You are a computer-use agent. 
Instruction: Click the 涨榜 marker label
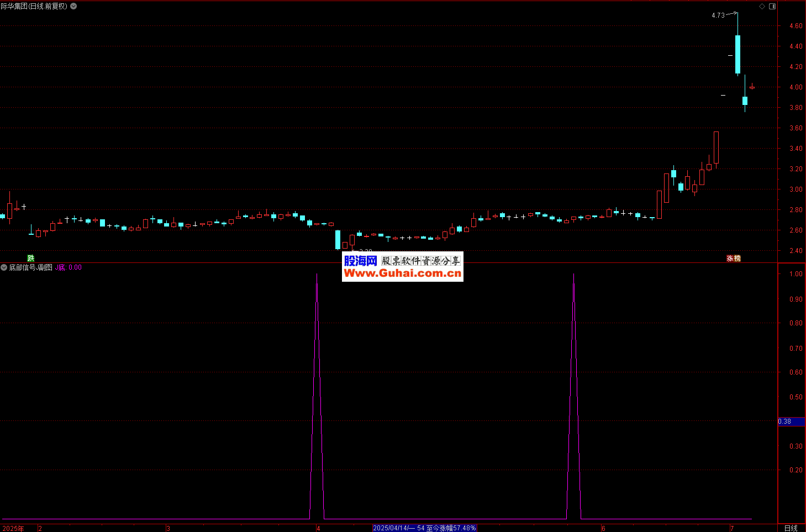734,258
